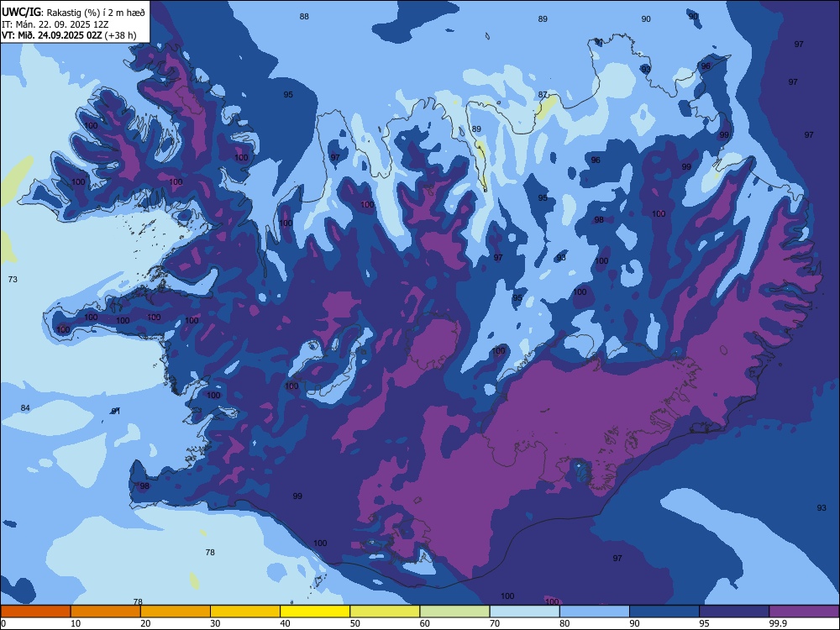Select the legend tick label '70'
The width and height of the screenshot is (840, 630).
[495, 623]
